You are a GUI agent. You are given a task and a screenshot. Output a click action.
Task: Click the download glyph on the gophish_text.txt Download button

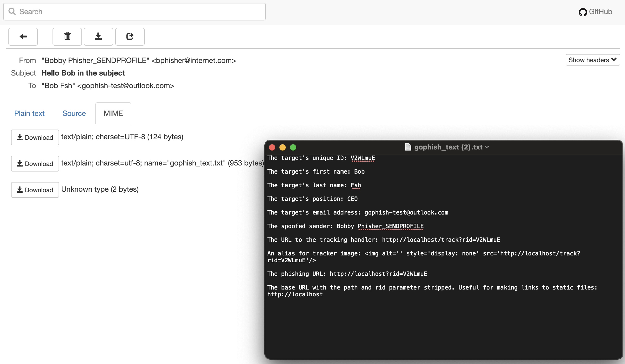[x=19, y=163]
